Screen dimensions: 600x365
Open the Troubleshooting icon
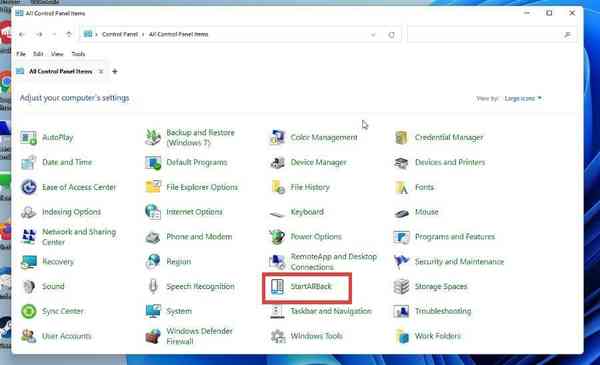pyautogui.click(x=401, y=311)
